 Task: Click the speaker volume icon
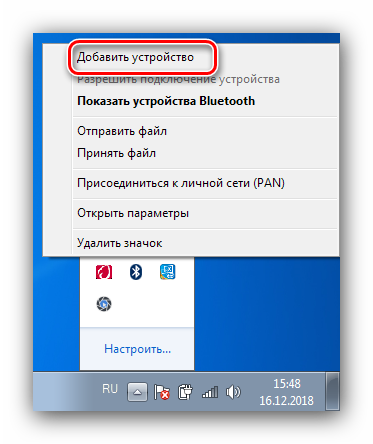[x=233, y=392]
